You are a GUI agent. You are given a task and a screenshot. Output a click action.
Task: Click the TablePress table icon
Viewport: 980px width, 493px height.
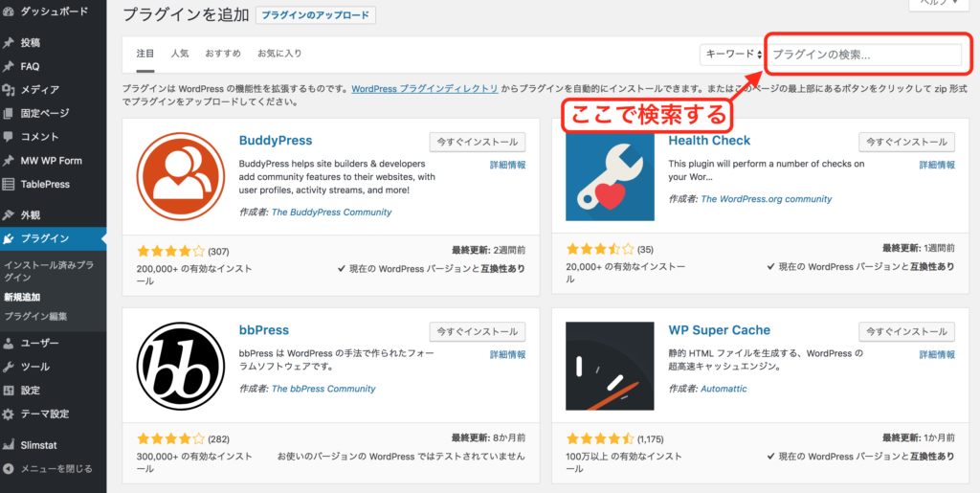pyautogui.click(x=9, y=184)
